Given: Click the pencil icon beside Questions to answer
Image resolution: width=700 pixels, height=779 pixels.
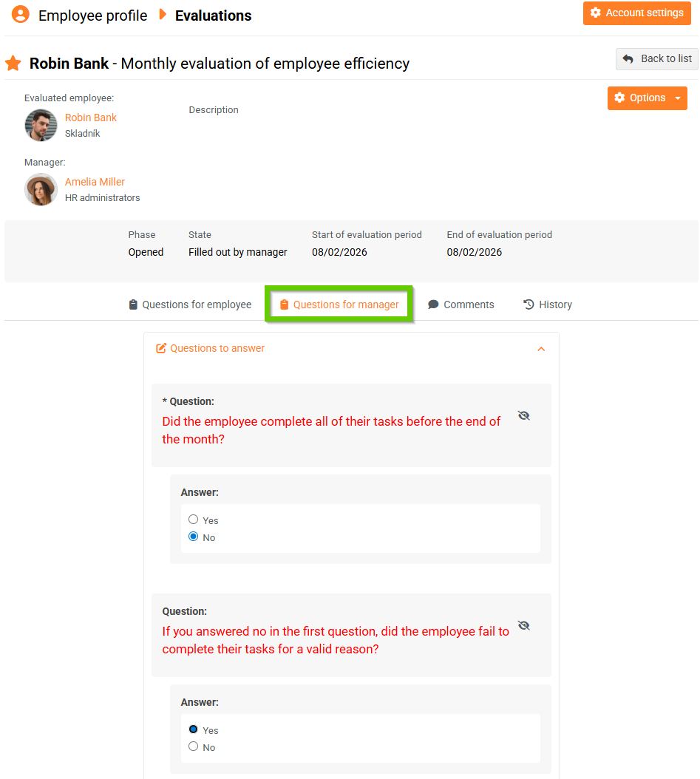Looking at the screenshot, I should tap(161, 348).
